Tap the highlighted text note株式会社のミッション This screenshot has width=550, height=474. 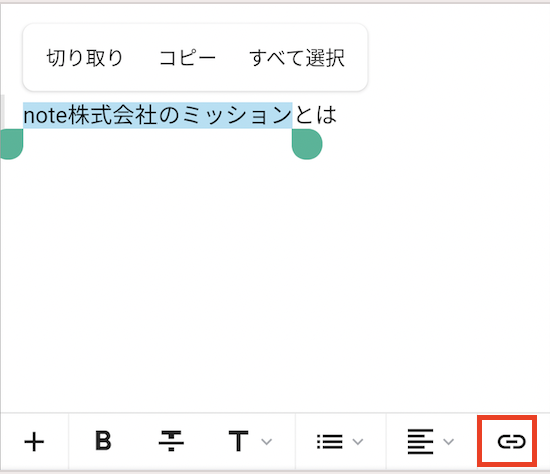[x=157, y=115]
